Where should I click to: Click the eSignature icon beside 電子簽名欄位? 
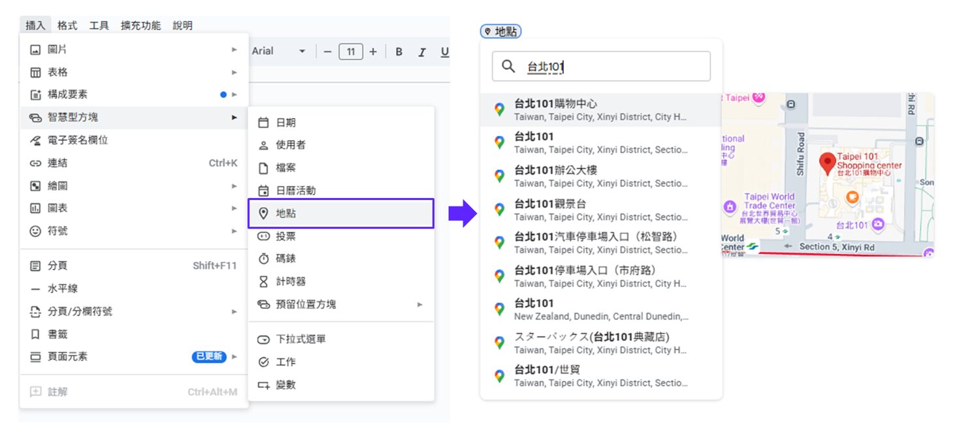35,140
